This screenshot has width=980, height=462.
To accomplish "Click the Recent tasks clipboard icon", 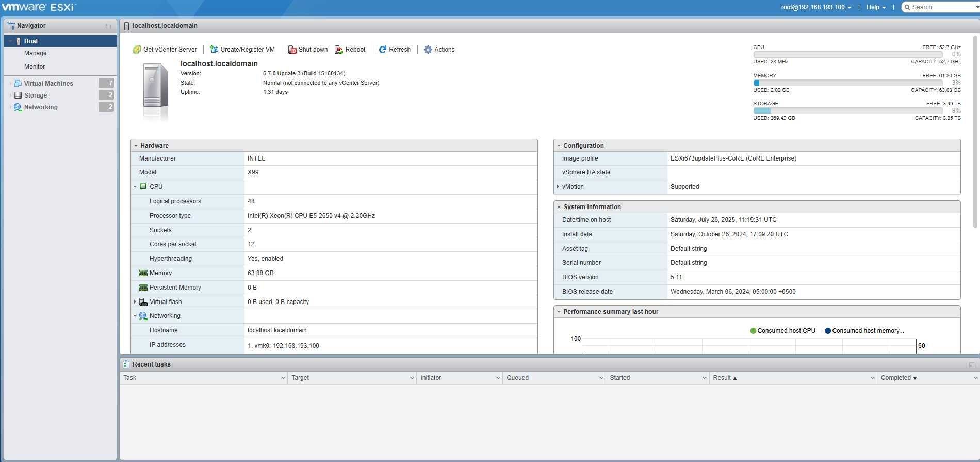I will 126,364.
